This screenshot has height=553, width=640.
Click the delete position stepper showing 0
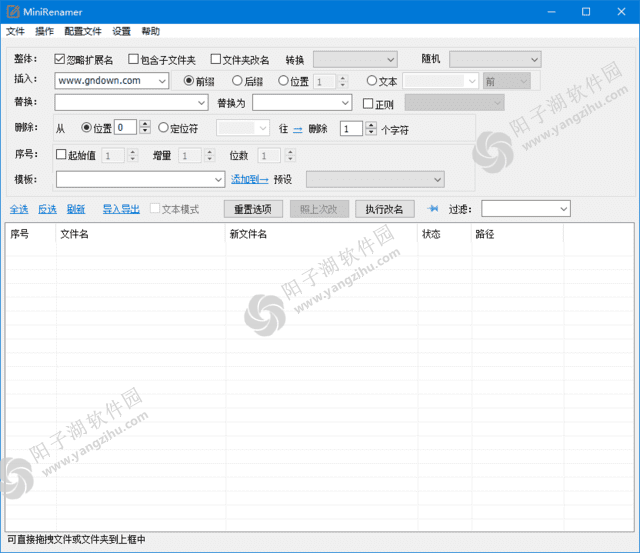(145, 127)
